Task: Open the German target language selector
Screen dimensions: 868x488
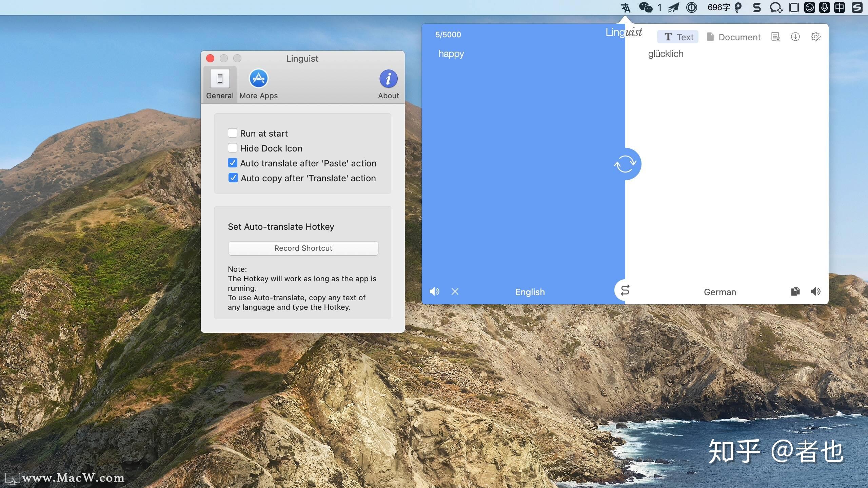Action: tap(720, 292)
